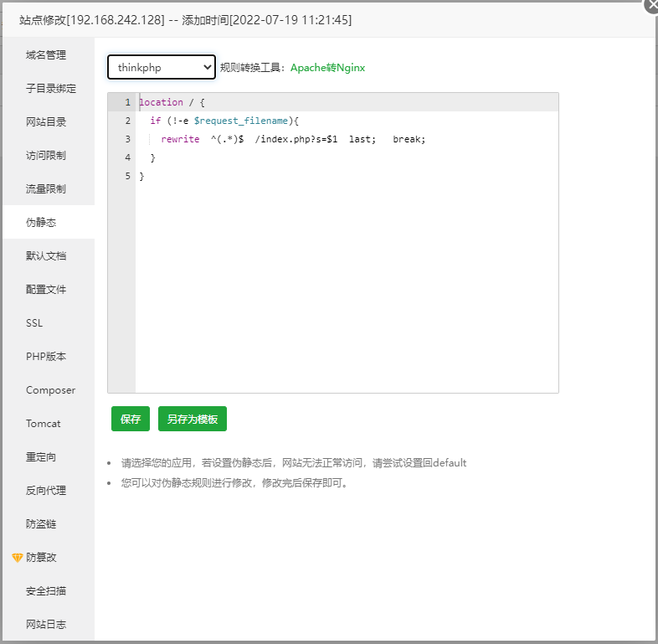Click the 规则转换工具 label
Screen dimensions: 658x644
(253, 68)
